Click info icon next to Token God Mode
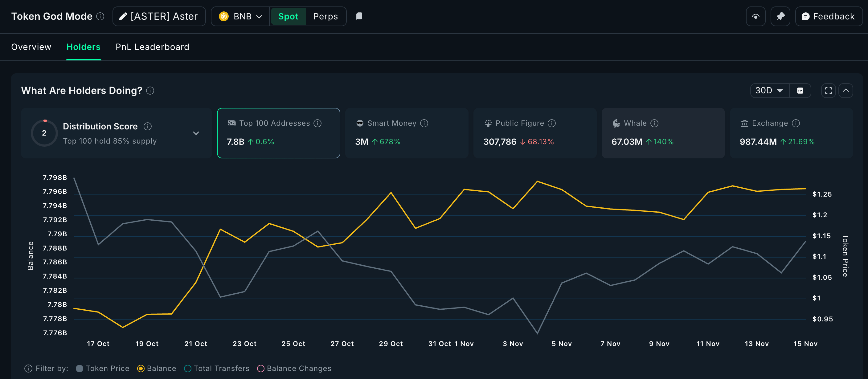The height and width of the screenshot is (379, 868). point(100,16)
